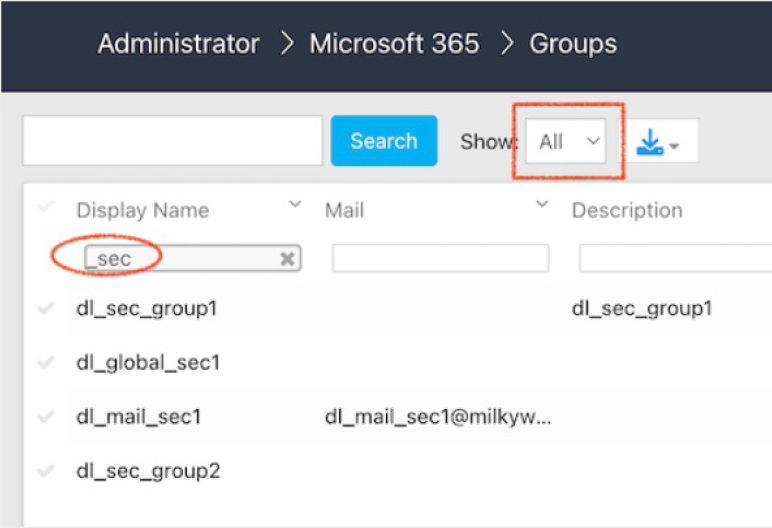Select the Groups breadcrumb
The image size is (772, 528).
pyautogui.click(x=573, y=44)
